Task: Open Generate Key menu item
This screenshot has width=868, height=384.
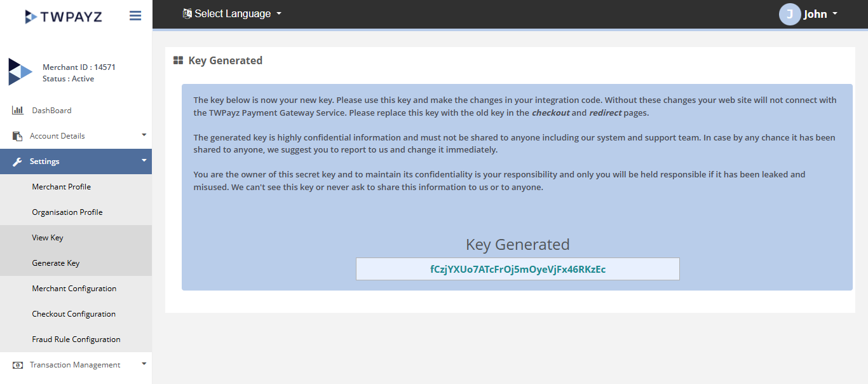Action: coord(56,263)
